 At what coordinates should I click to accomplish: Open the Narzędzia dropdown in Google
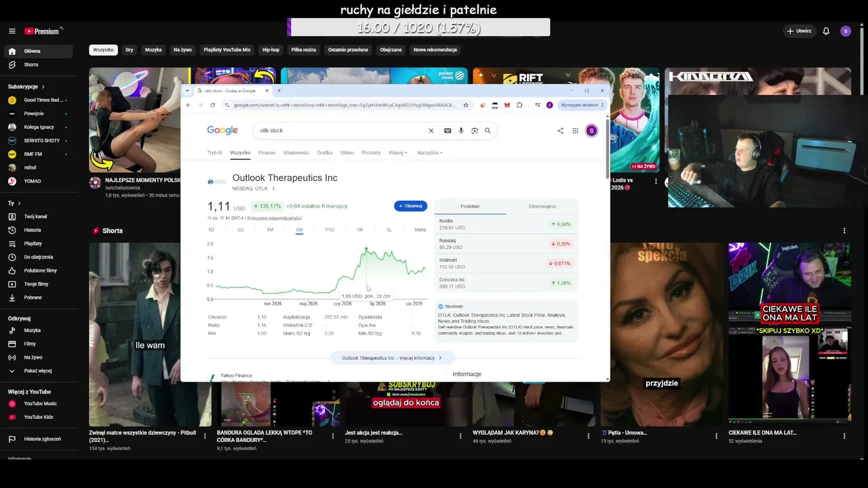(430, 153)
